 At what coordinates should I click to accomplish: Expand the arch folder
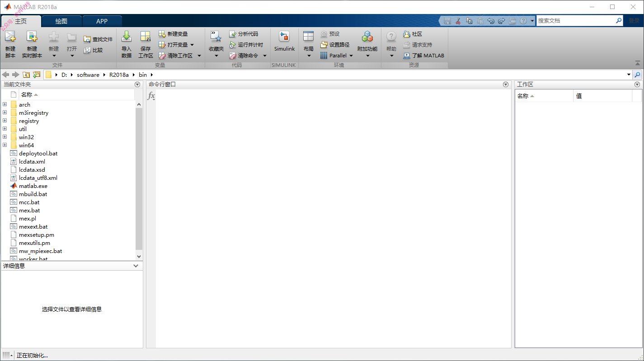(5, 104)
